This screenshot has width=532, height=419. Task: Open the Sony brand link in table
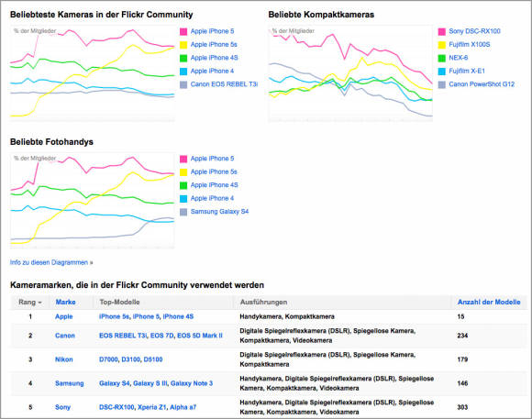coord(62,407)
